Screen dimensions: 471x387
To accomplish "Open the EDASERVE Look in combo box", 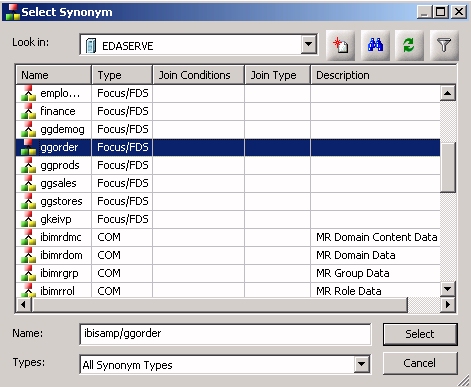I will (x=198, y=44).
